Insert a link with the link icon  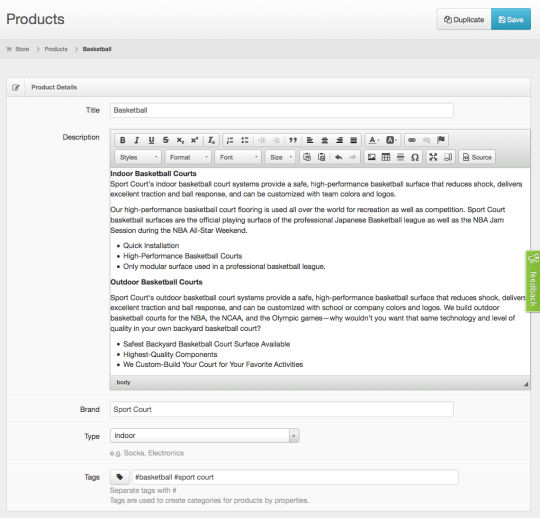point(412,140)
